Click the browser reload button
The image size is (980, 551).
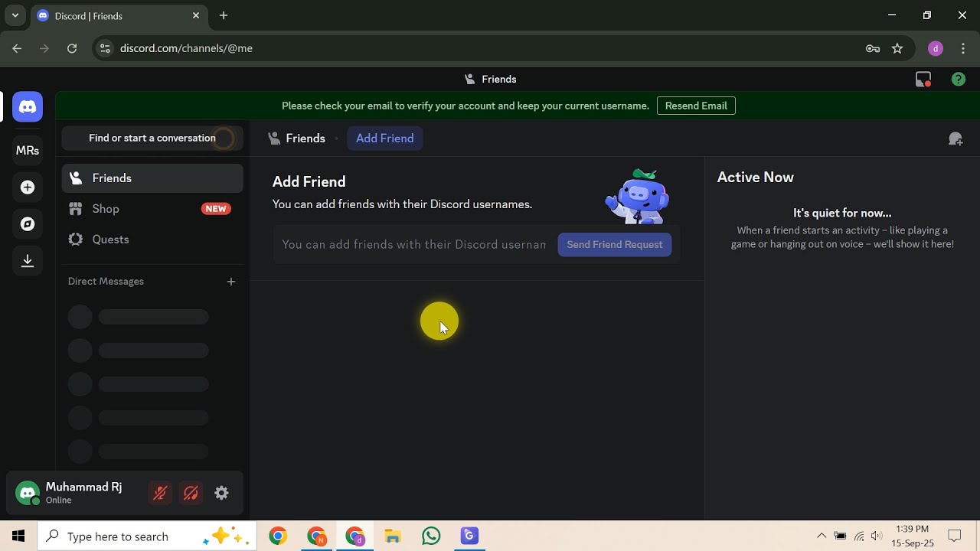click(72, 48)
